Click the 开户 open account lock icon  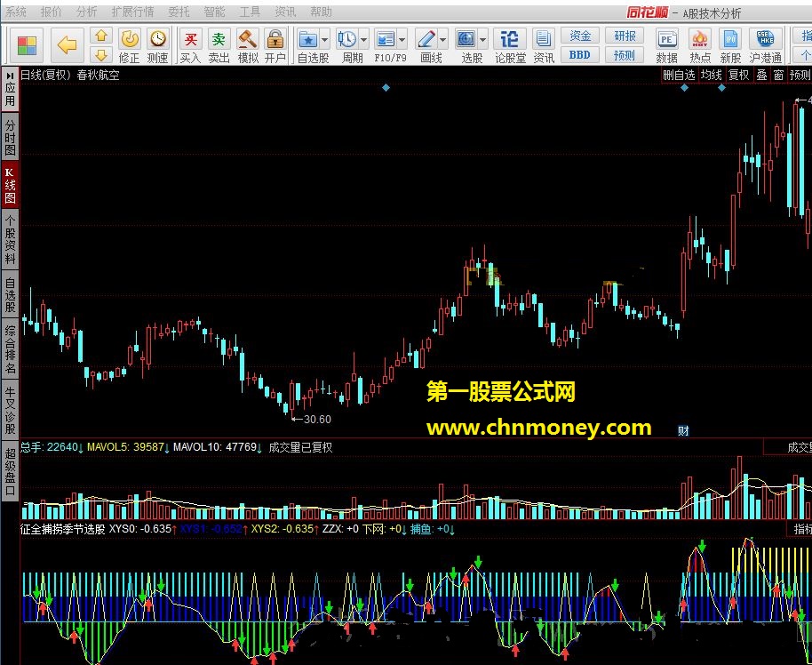point(275,45)
